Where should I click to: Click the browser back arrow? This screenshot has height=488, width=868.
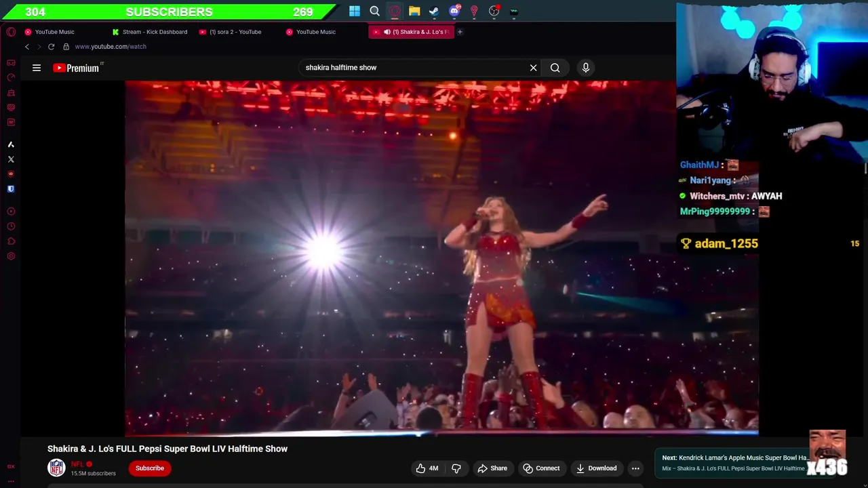[x=27, y=47]
